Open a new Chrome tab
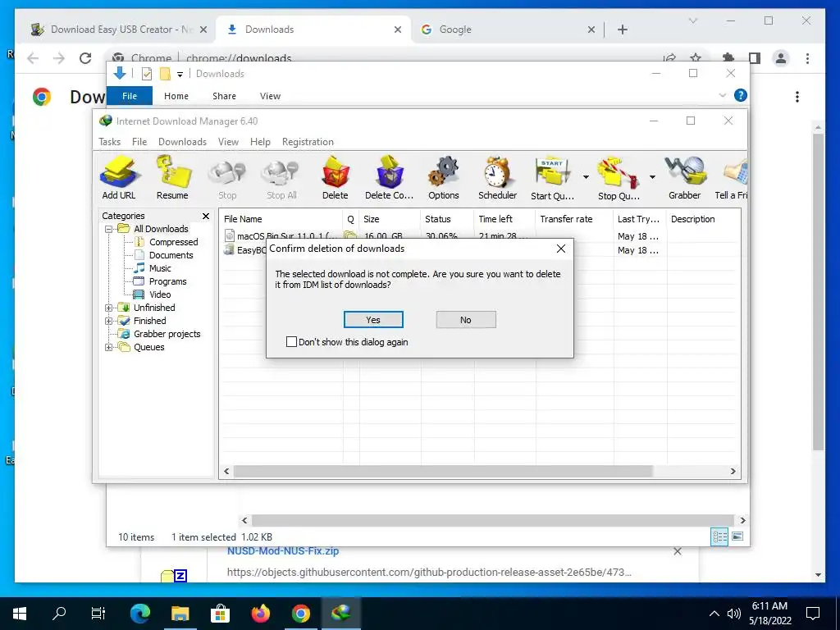This screenshot has height=630, width=840. tap(622, 30)
